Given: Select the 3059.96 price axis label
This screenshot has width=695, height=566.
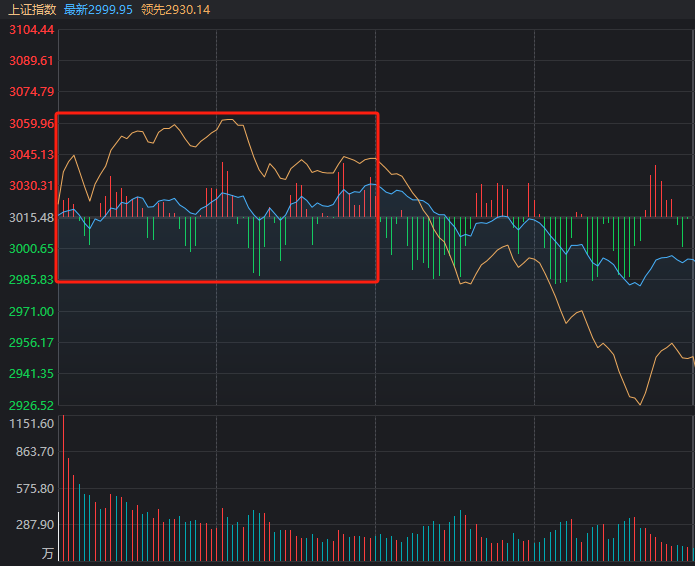Looking at the screenshot, I should click(x=31, y=124).
